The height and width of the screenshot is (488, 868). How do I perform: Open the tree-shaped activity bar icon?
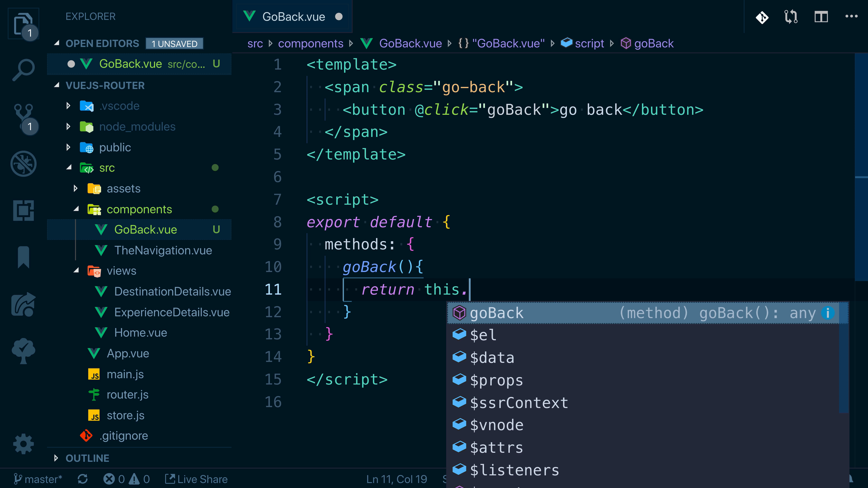[23, 351]
